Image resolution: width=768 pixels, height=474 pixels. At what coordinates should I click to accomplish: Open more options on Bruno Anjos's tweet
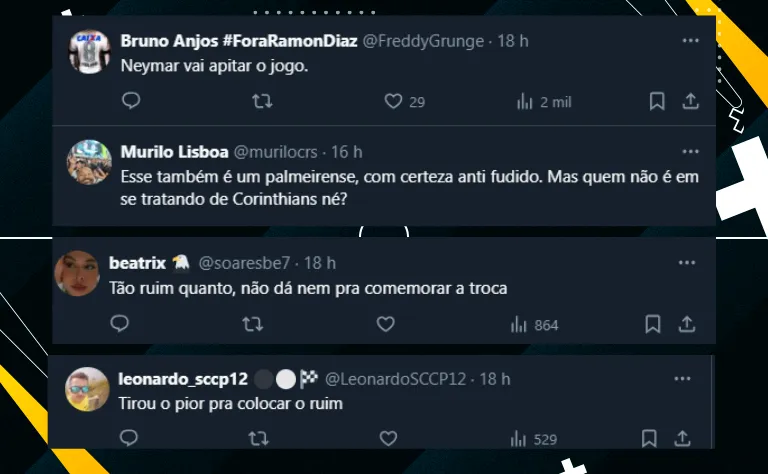coord(690,41)
